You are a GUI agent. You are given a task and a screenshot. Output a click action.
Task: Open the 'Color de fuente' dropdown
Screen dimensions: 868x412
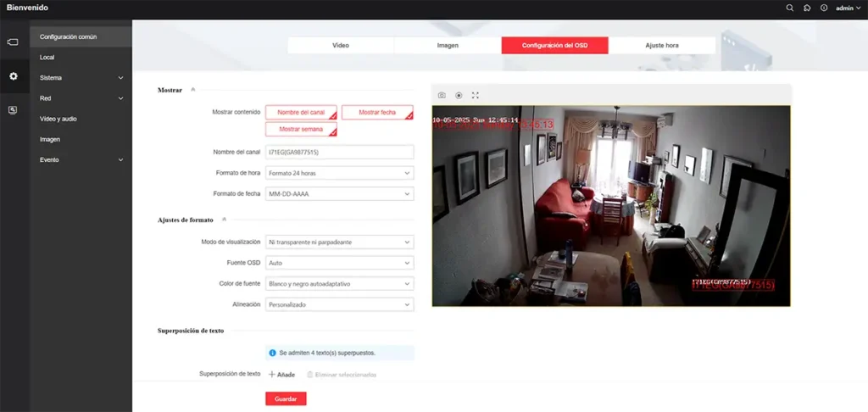click(339, 283)
